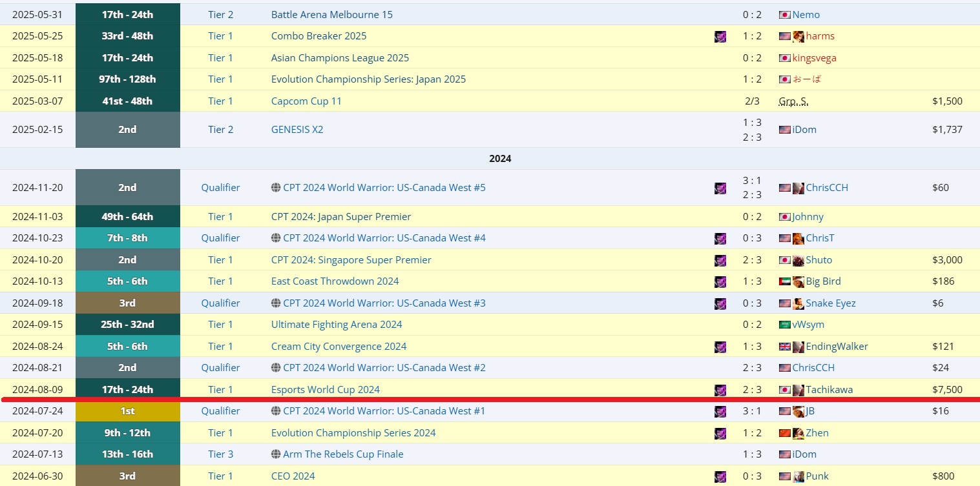980x486 pixels.
Task: Open Asian Champions League 2025 link
Action: [x=340, y=58]
